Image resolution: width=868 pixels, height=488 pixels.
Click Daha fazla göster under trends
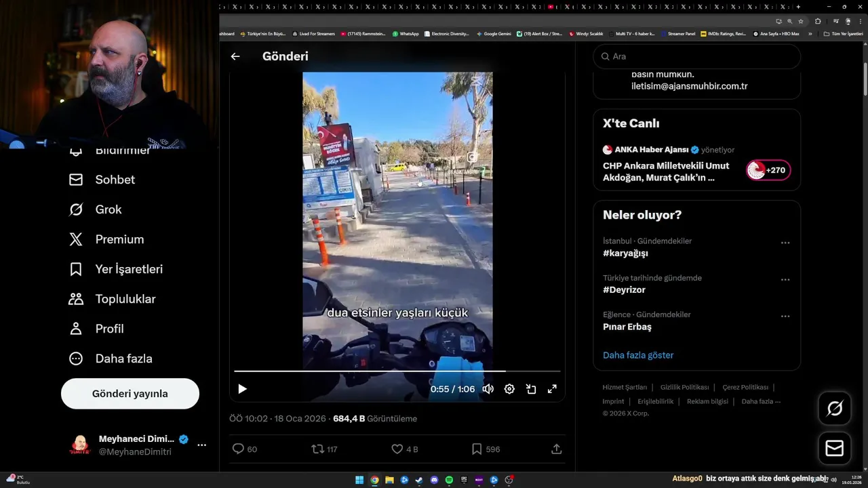[638, 355]
